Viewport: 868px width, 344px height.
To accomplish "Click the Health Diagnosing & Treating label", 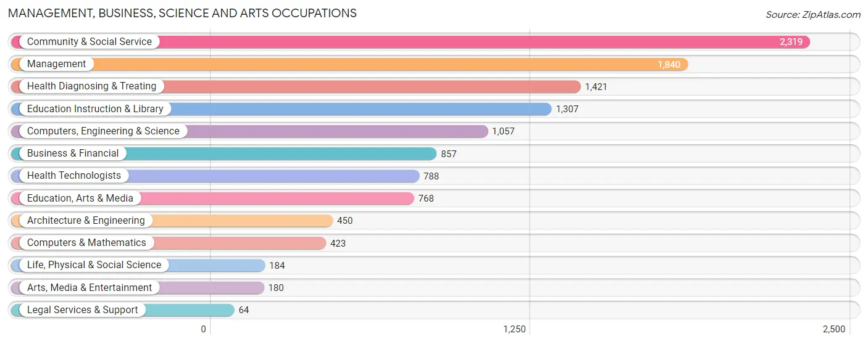I will point(92,86).
